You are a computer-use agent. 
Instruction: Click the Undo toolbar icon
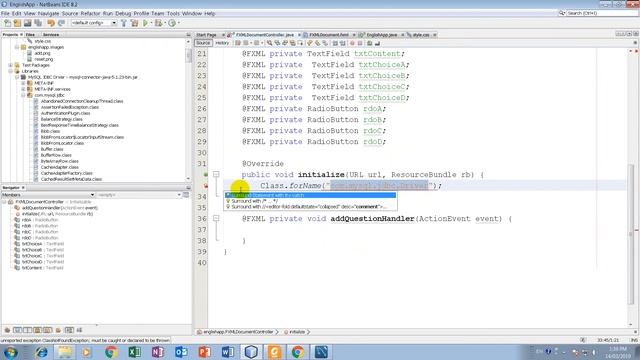(x=51, y=23)
